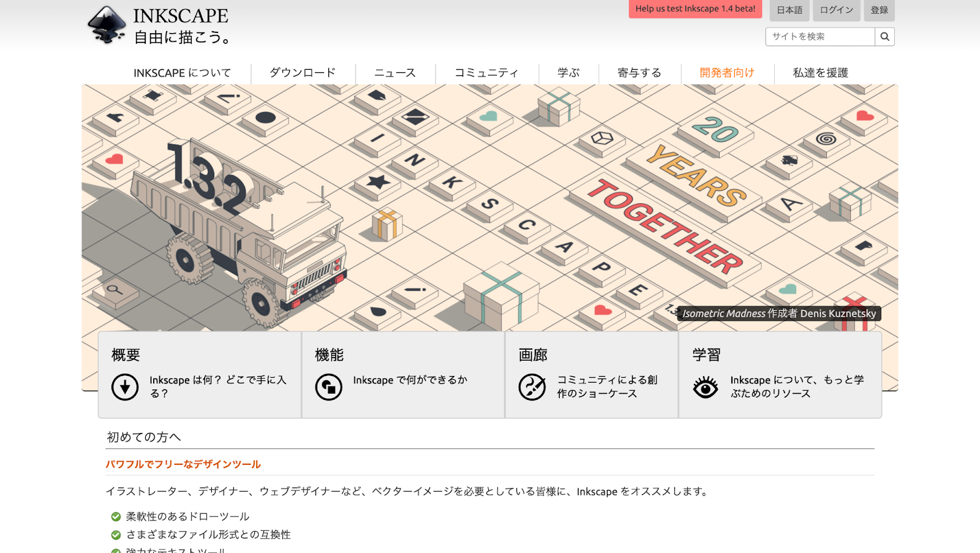This screenshot has height=553, width=980.
Task: Click the 柔軟性のあるドローツール list item
Action: (187, 517)
